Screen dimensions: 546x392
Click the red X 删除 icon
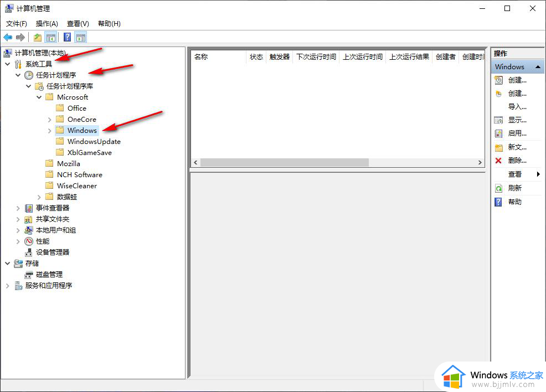point(498,161)
